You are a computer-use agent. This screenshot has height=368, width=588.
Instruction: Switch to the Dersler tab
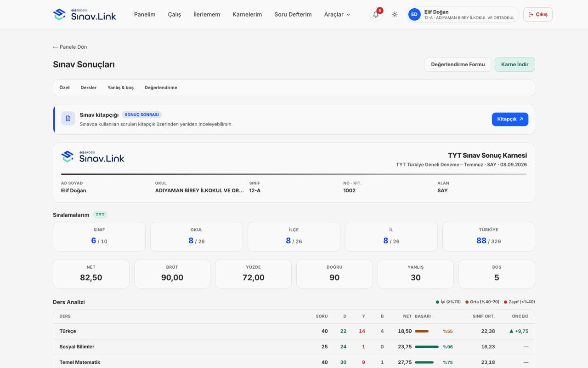coord(89,87)
